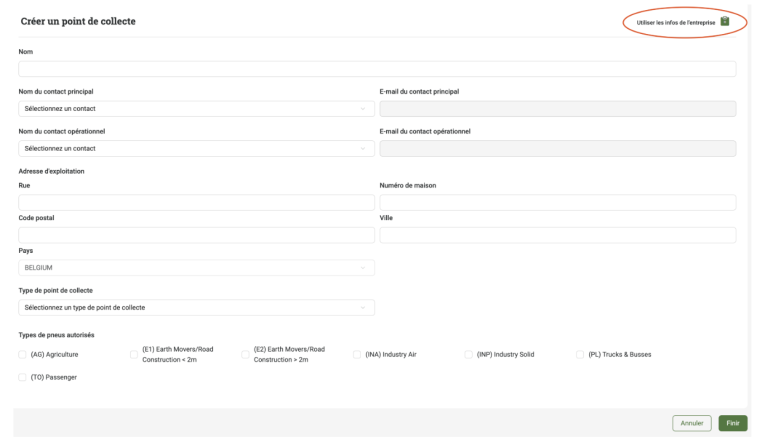Image resolution: width=762 pixels, height=448 pixels.
Task: Check the (AG) Agriculture checkbox
Action: (x=22, y=355)
